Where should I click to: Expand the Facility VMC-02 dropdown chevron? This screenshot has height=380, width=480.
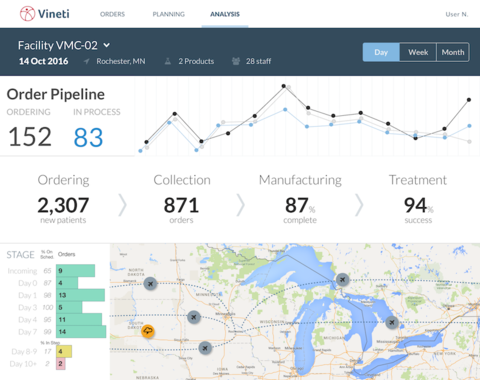pos(106,45)
